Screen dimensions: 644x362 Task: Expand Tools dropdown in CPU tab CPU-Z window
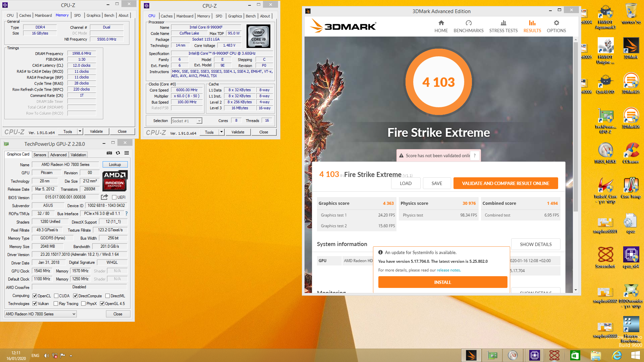pyautogui.click(x=221, y=132)
